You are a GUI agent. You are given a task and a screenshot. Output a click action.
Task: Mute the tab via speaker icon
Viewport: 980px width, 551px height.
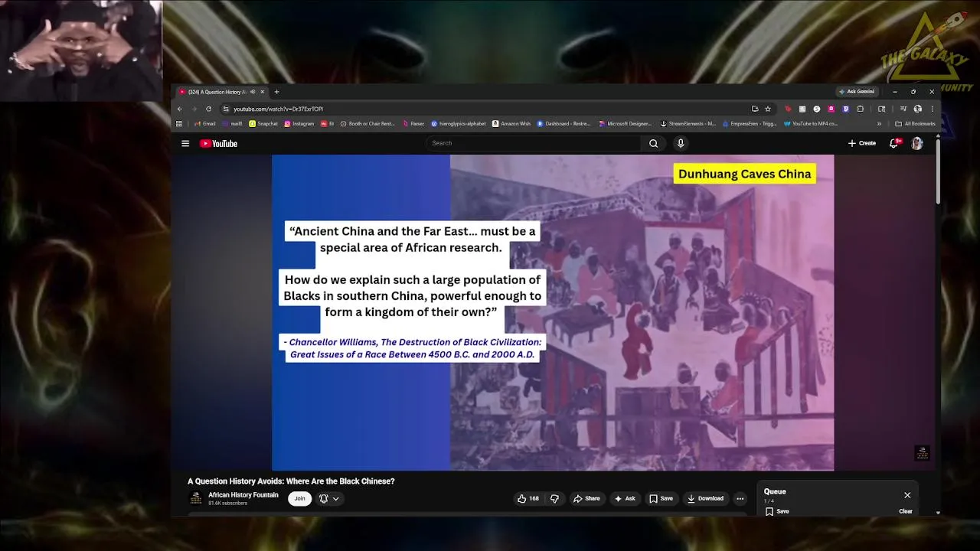[x=252, y=92]
